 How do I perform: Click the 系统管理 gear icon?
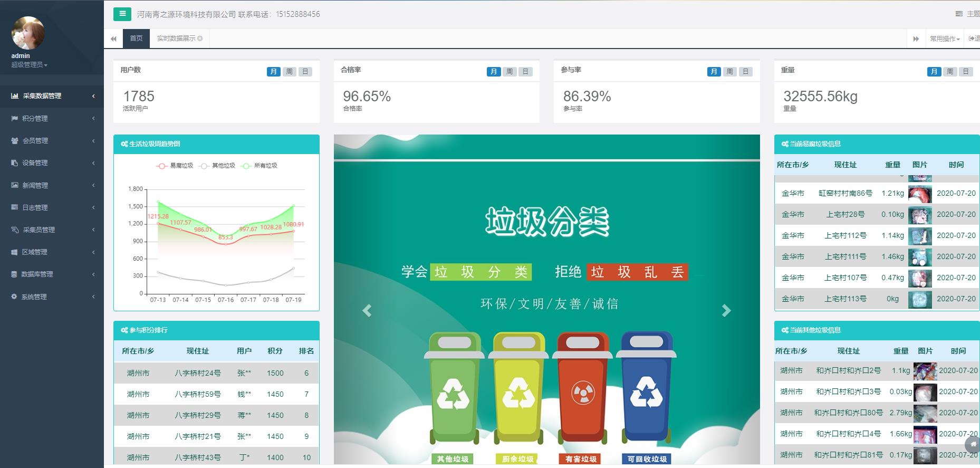click(x=14, y=297)
